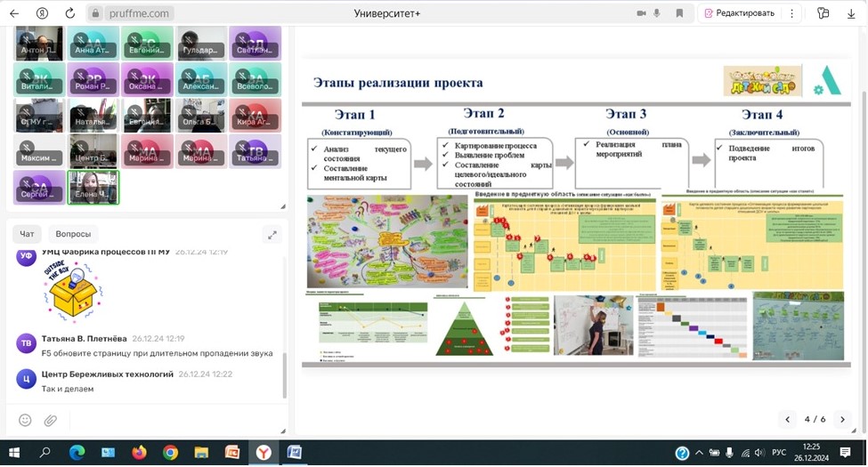The width and height of the screenshot is (868, 467).
Task: Switch the РУС keyboard language indicator
Action: click(x=779, y=453)
